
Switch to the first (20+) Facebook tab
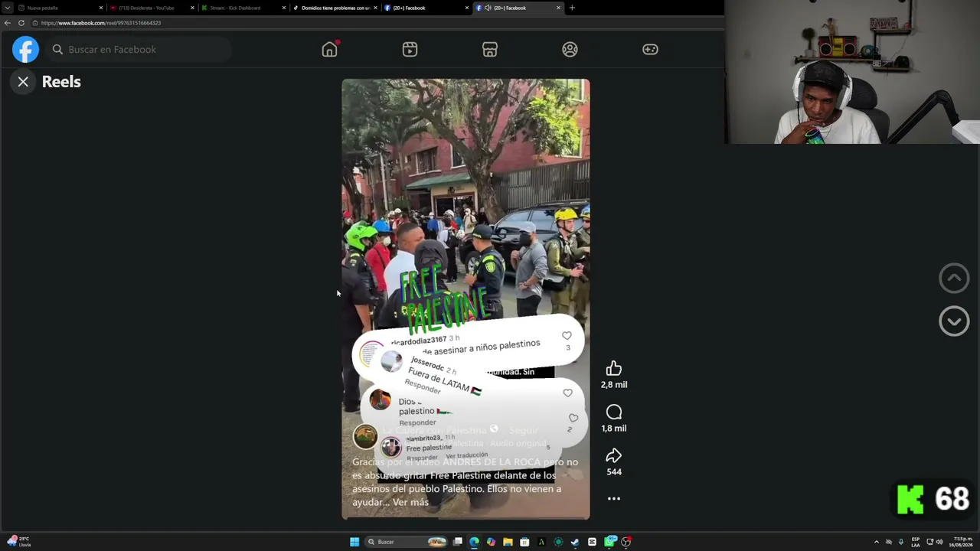[425, 8]
